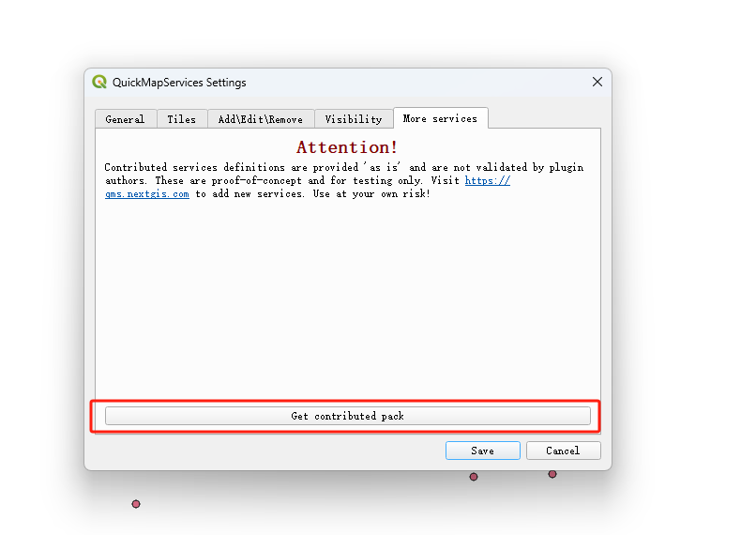Viewport: 756px width, 535px height.
Task: Cancel the settings dialog
Action: click(563, 451)
